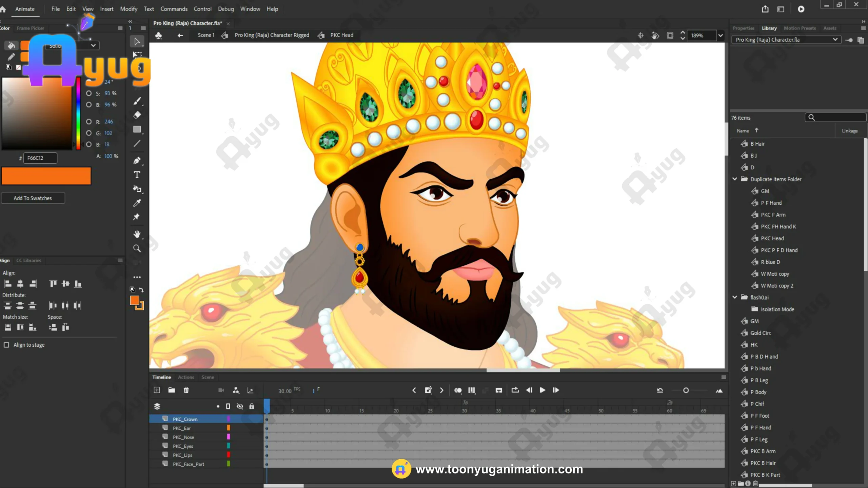Collapse the Duplicate Items Folder
This screenshot has width=868, height=488.
point(735,179)
